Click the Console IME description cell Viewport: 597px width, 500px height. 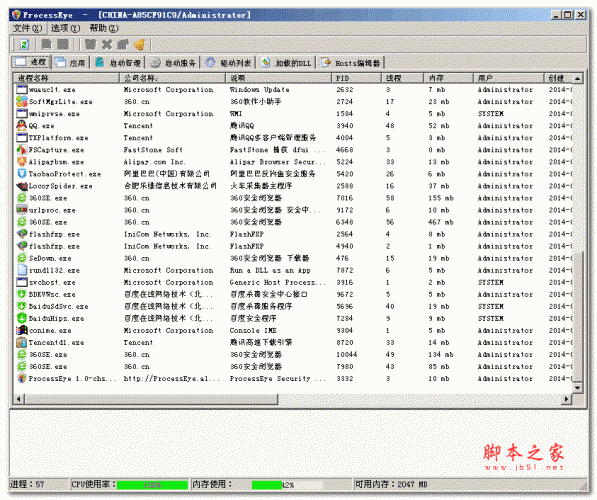(253, 330)
